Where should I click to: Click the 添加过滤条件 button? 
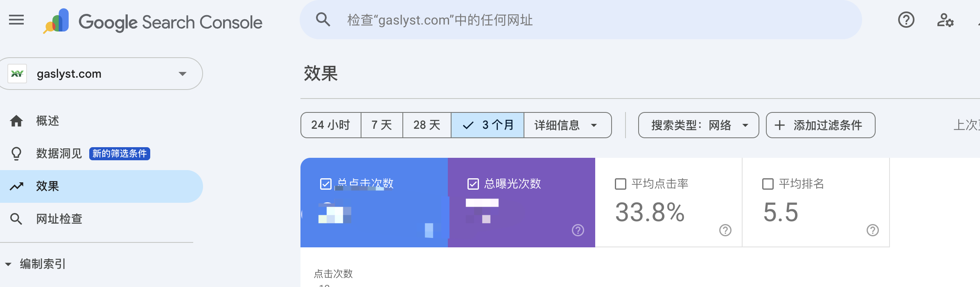(820, 125)
